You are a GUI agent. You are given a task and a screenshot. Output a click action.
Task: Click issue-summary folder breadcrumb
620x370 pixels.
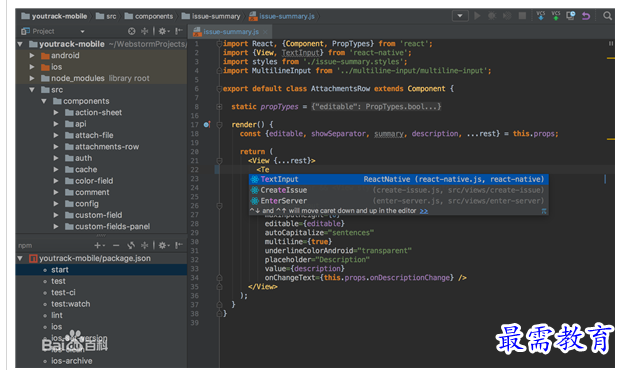(x=211, y=16)
